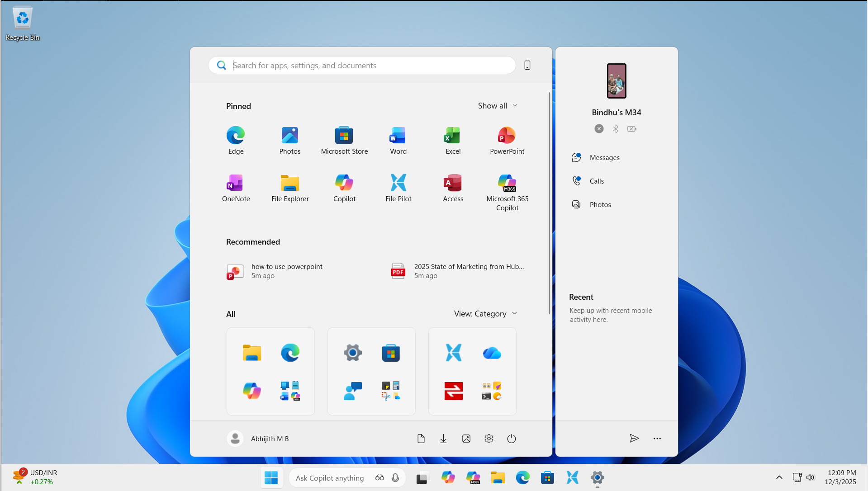Open Microsoft Store from the taskbar

click(x=547, y=477)
